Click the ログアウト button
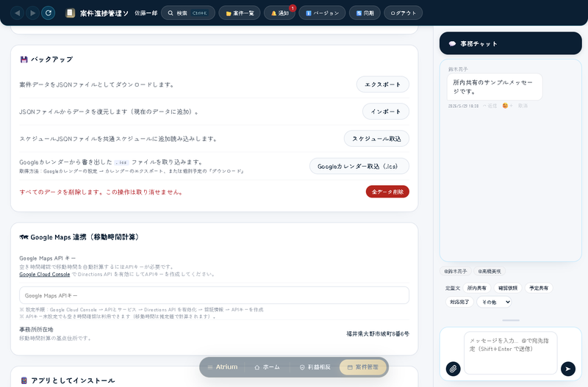The image size is (588, 387). (403, 13)
